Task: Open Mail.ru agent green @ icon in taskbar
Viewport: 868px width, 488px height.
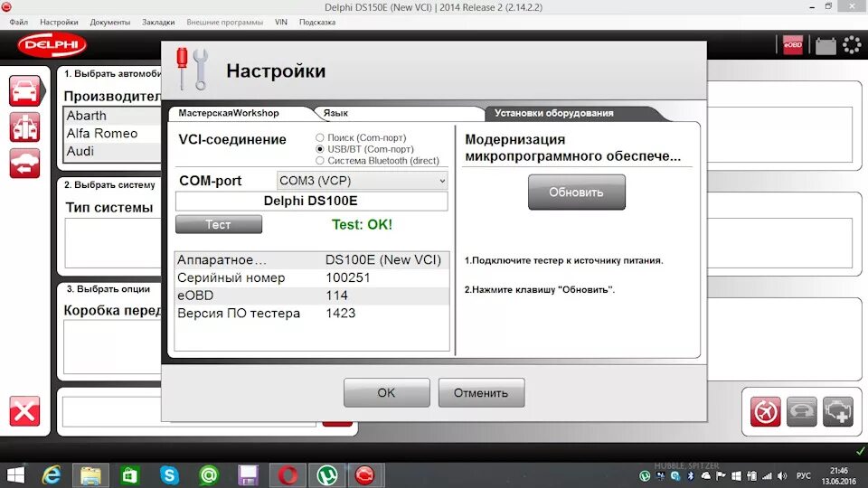Action: [209, 475]
